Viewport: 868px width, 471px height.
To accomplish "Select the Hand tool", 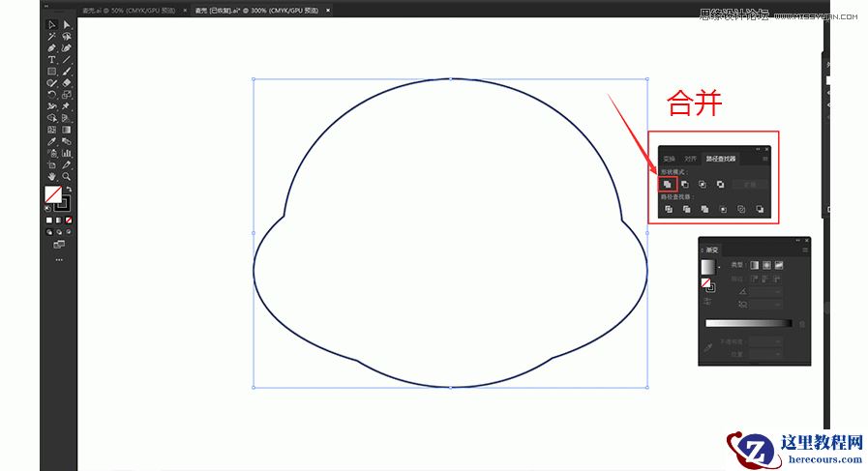I will pyautogui.click(x=51, y=177).
